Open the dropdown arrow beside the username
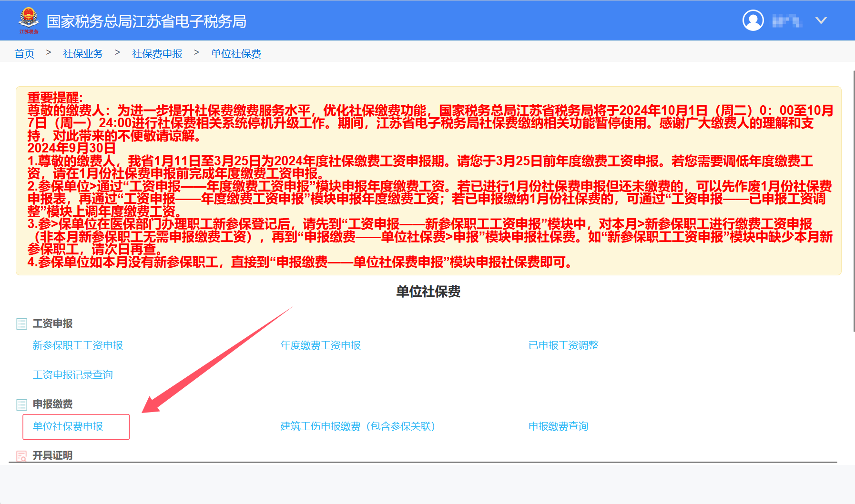The height and width of the screenshot is (504, 855). [821, 20]
